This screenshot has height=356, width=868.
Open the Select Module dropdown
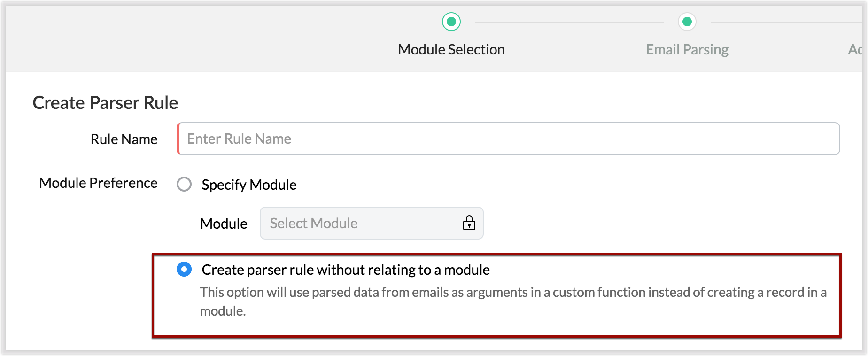[362, 223]
